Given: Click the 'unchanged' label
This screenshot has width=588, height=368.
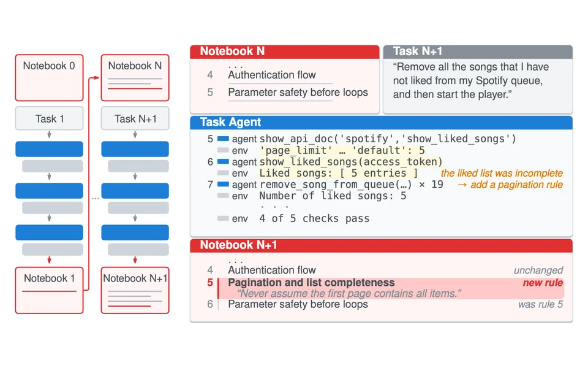Looking at the screenshot, I should pos(538,270).
